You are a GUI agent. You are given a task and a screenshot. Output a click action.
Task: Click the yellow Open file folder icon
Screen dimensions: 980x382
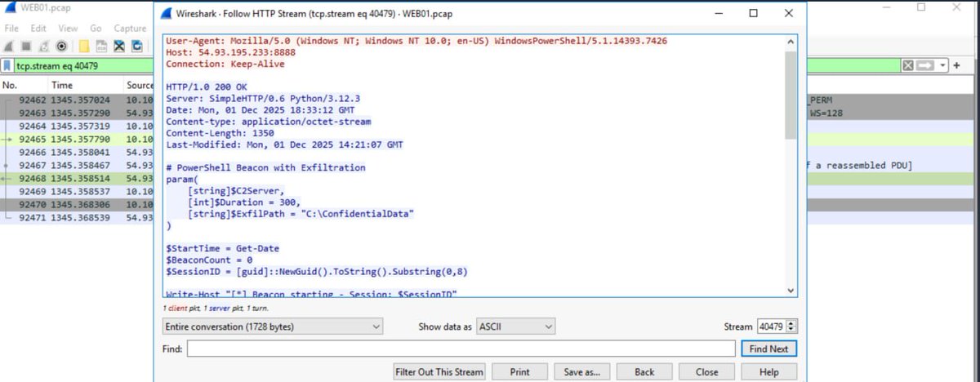pos(83,46)
